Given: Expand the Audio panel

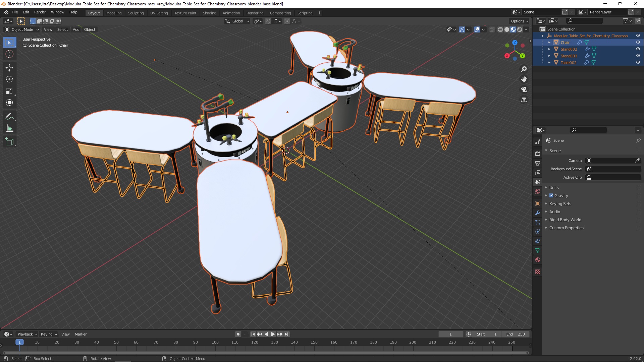Looking at the screenshot, I should (555, 212).
